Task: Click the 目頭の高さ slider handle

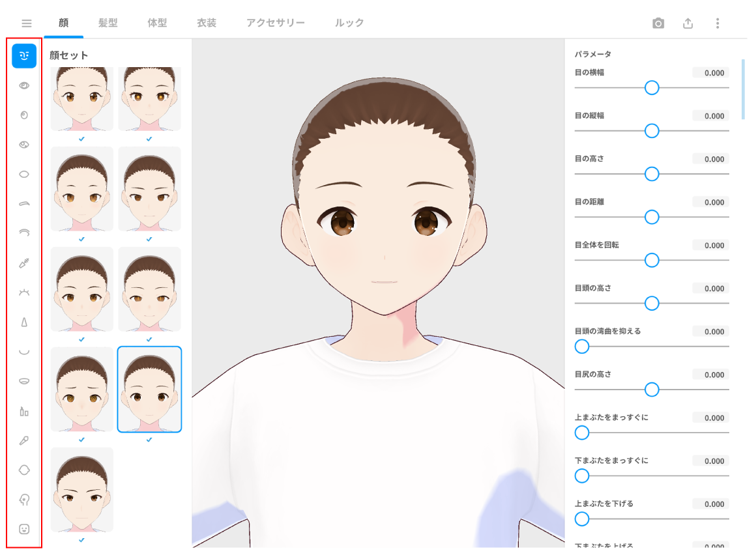Action: (x=652, y=303)
